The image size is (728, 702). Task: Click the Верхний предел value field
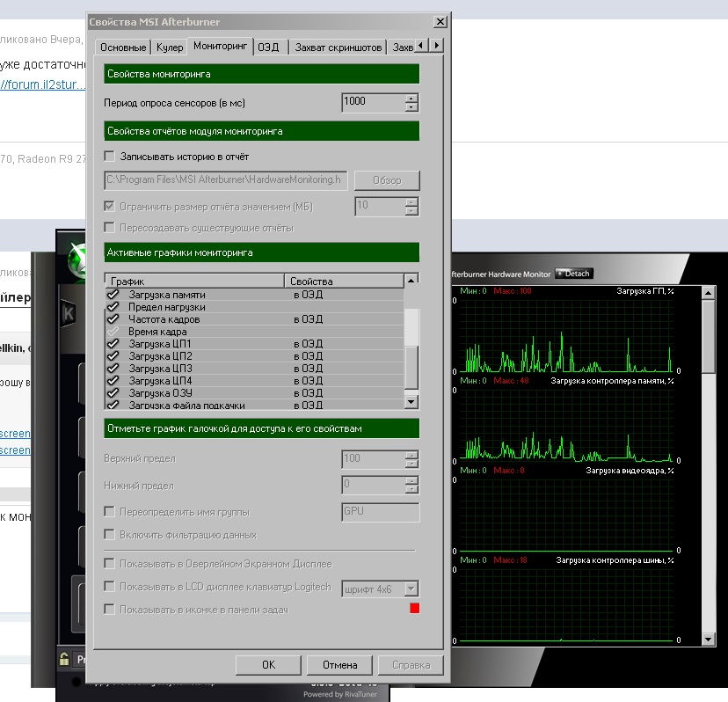[x=374, y=459]
